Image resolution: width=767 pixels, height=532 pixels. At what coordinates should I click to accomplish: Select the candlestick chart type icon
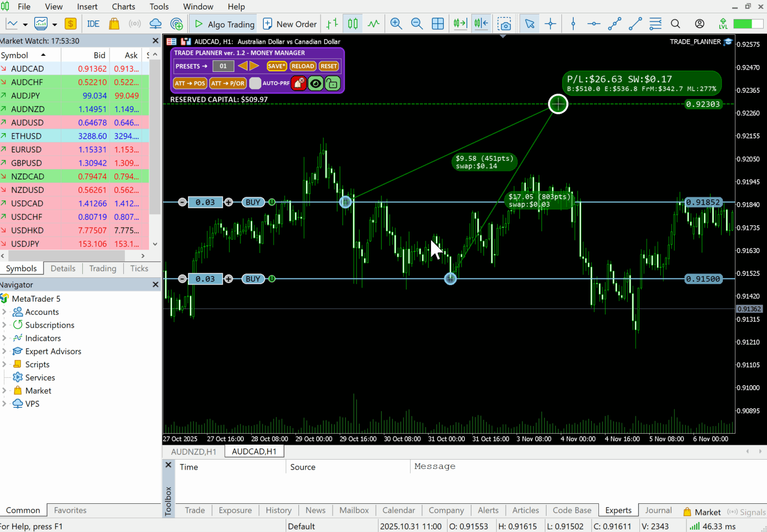point(352,24)
